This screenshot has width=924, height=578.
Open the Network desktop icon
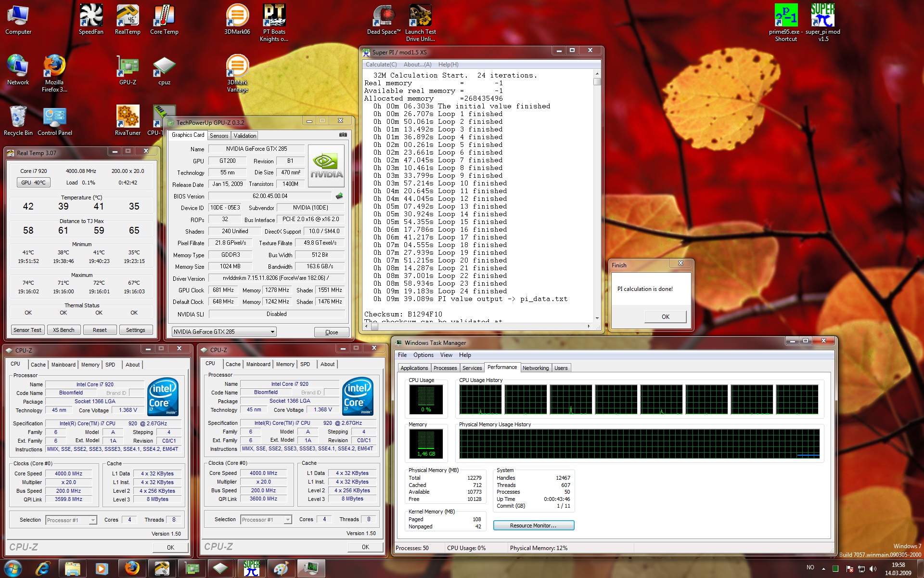click(18, 70)
